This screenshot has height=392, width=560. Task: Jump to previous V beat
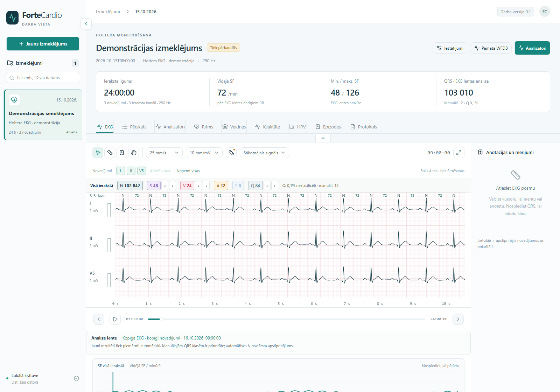pyautogui.click(x=198, y=186)
